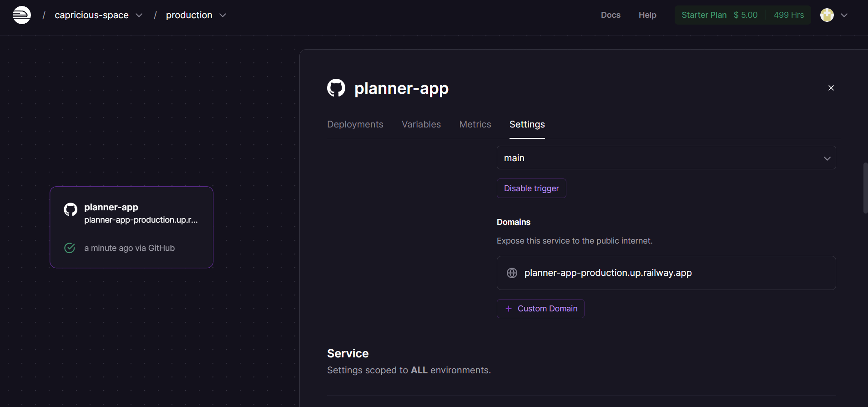The height and width of the screenshot is (407, 868).
Task: Open the Help link
Action: pos(647,15)
